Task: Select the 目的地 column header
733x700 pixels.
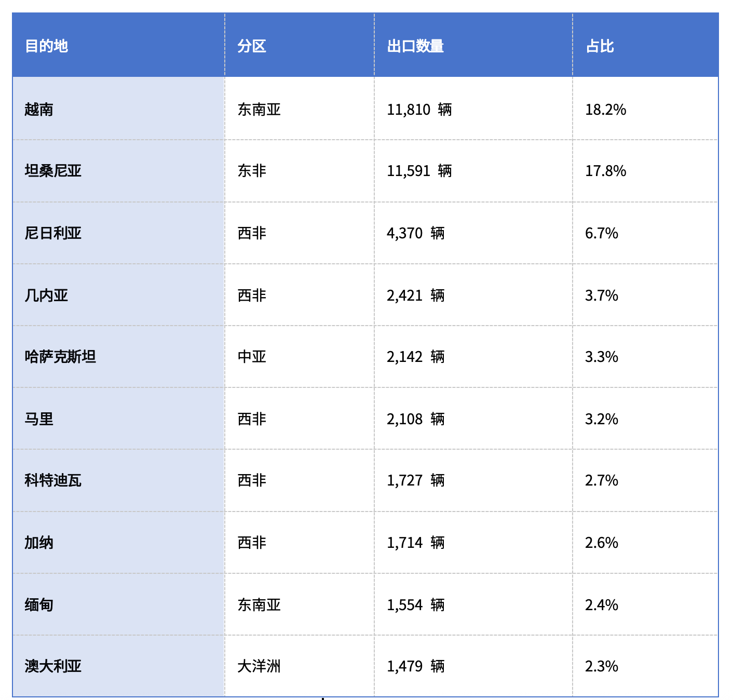Action: pos(119,46)
